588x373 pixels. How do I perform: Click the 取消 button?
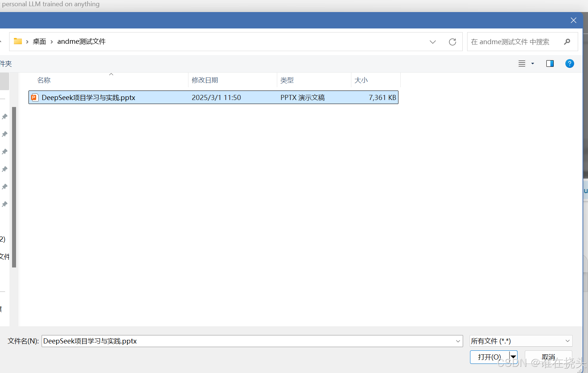point(549,357)
